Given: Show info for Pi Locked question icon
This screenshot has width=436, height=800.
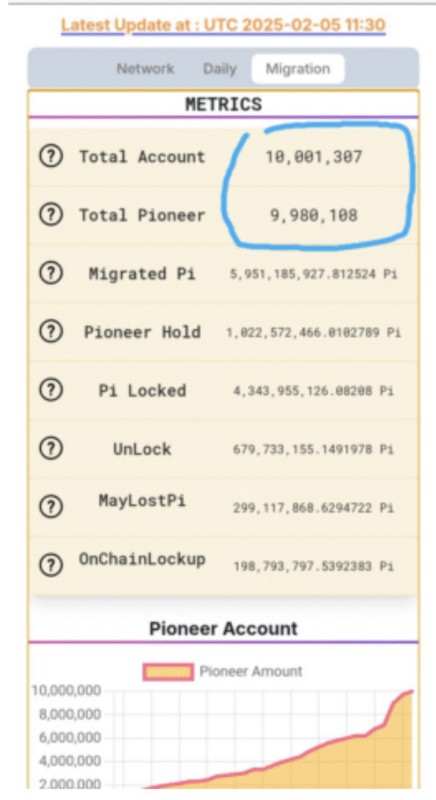Looking at the screenshot, I should coord(51,390).
